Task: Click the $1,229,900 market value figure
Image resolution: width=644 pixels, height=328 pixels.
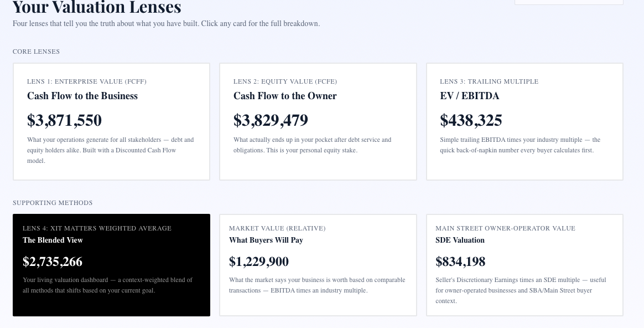Action: pyautogui.click(x=259, y=262)
